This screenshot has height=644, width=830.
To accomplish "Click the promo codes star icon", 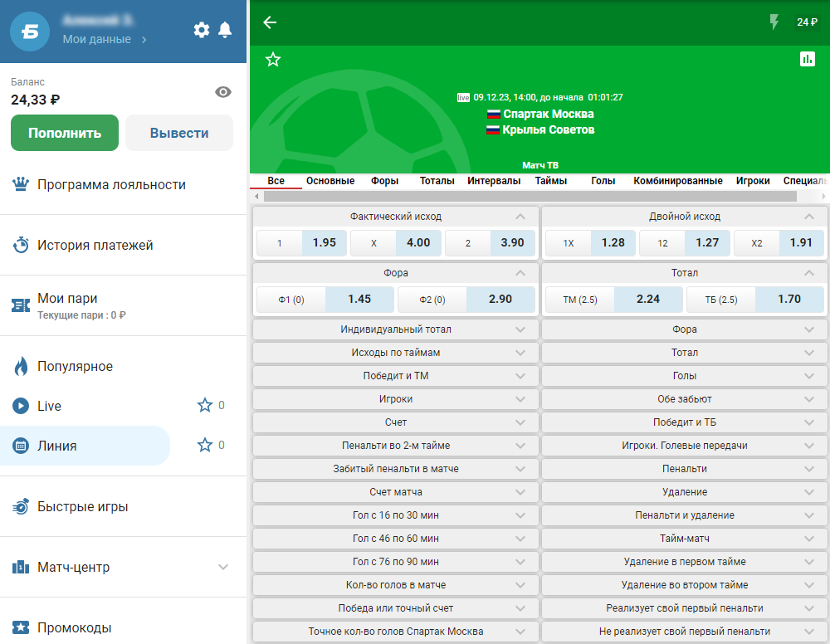I will [21, 627].
